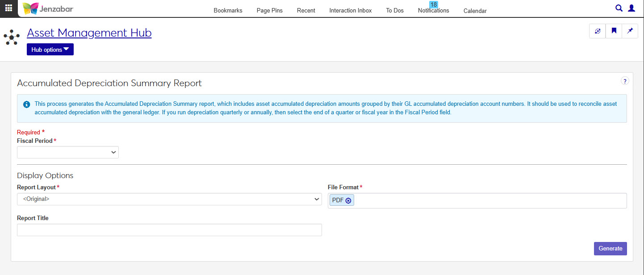Open the search magnifier icon
Image resolution: width=644 pixels, height=275 pixels.
click(x=619, y=8)
